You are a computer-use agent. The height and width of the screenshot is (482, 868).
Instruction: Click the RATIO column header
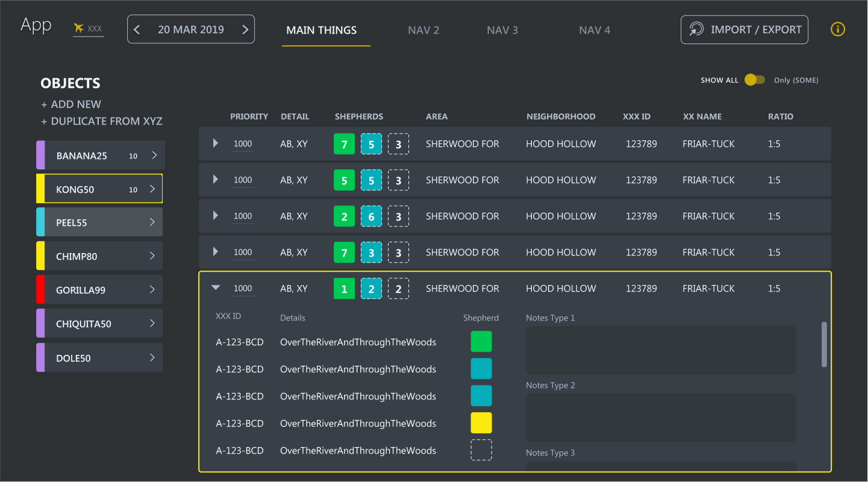coord(781,116)
